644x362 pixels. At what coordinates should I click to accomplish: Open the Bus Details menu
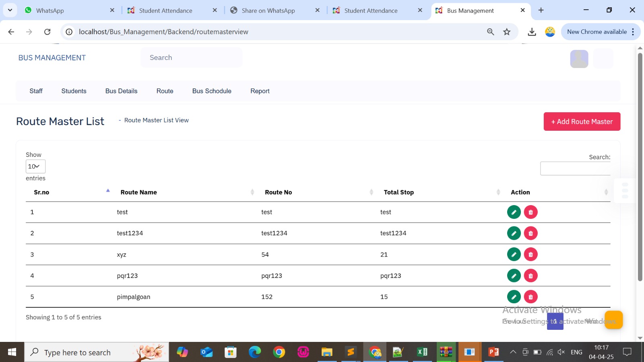click(x=121, y=91)
